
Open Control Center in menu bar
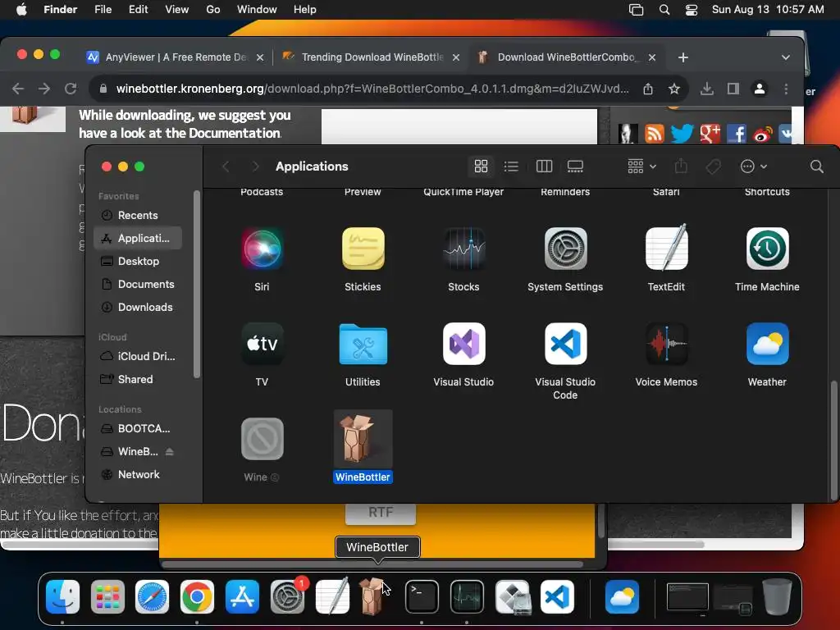(x=692, y=10)
